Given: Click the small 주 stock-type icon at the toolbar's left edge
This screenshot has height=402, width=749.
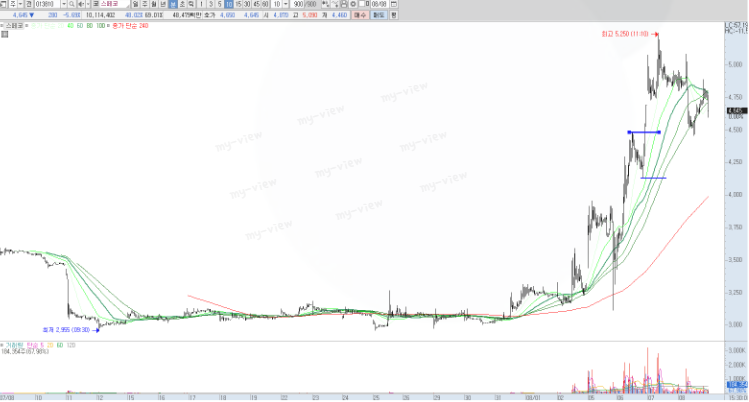Looking at the screenshot, I should [x=13, y=4].
